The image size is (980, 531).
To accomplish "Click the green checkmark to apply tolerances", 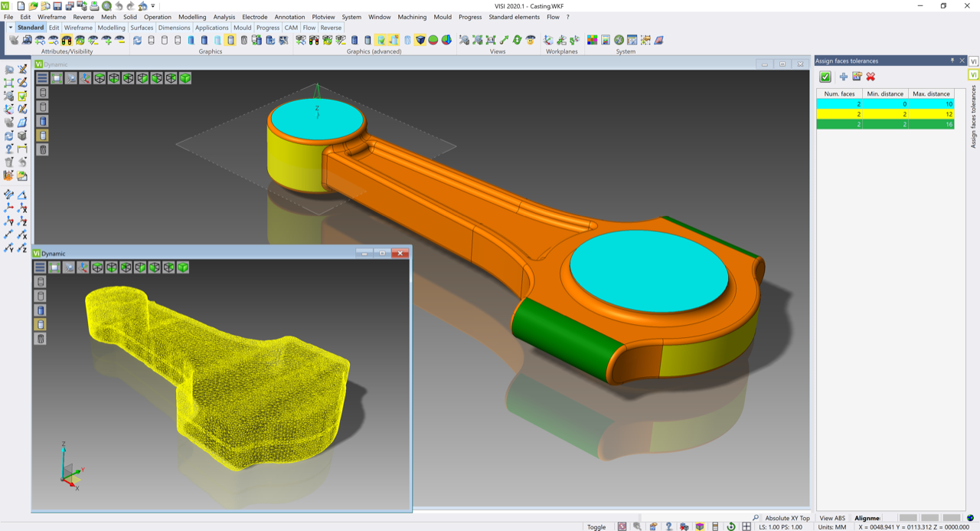I will pyautogui.click(x=825, y=77).
